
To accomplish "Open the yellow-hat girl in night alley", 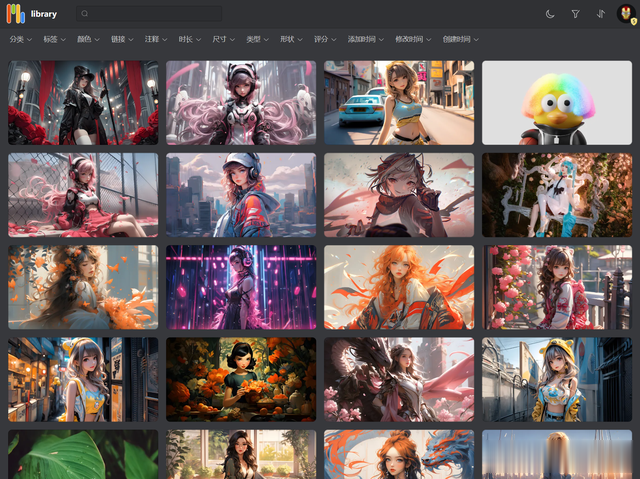I will 83,379.
